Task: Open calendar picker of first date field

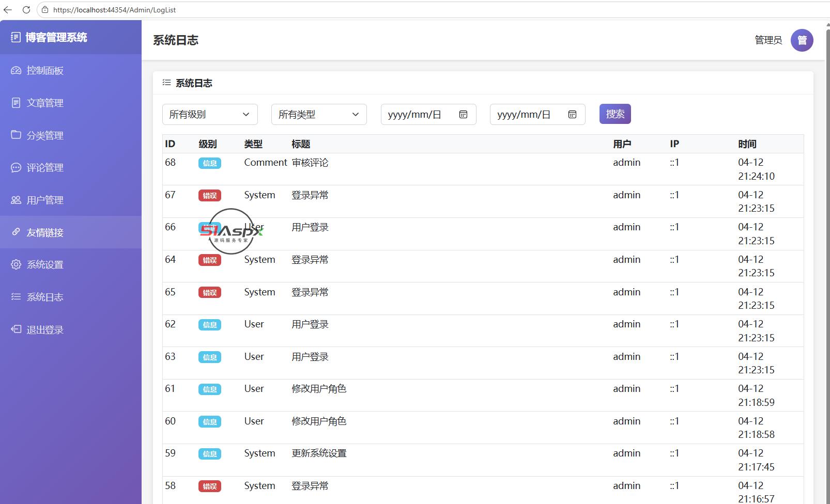Action: click(463, 115)
